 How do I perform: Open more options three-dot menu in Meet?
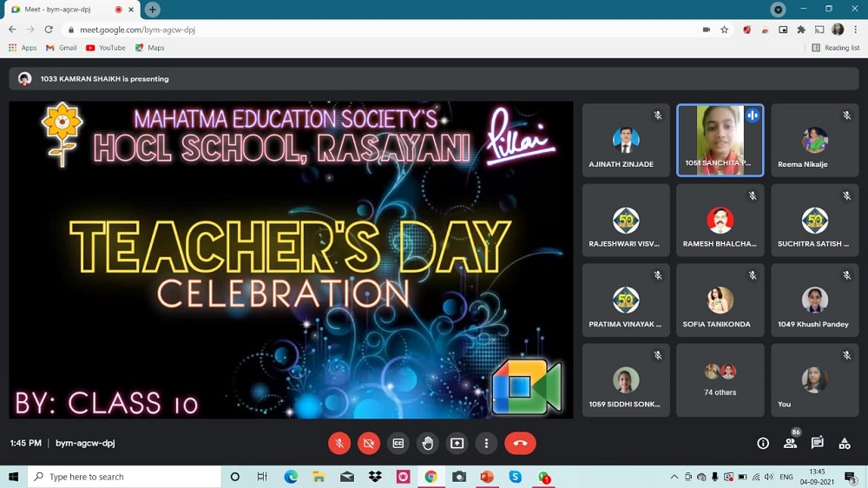[x=486, y=443]
